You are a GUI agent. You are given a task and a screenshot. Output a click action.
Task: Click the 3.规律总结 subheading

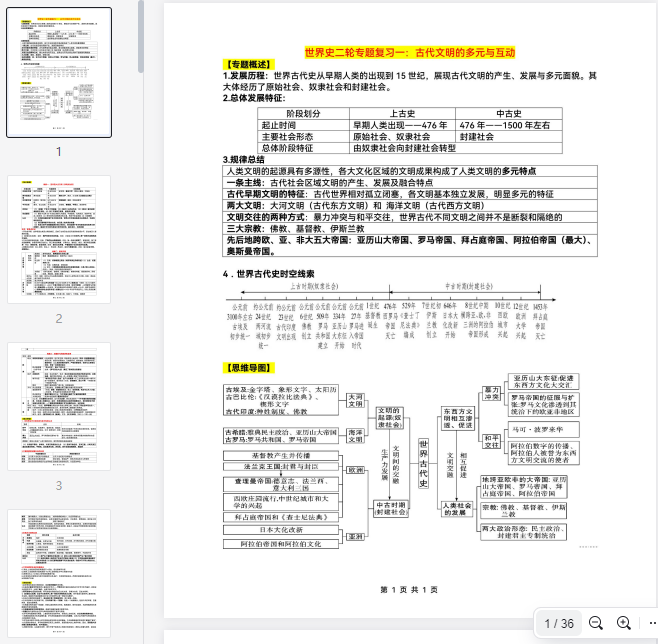point(244,160)
